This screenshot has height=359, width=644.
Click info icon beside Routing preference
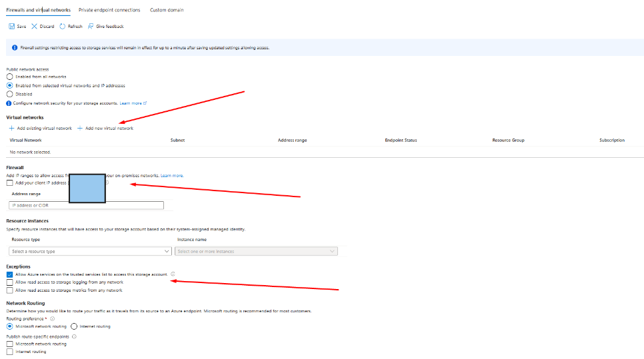tap(52, 318)
